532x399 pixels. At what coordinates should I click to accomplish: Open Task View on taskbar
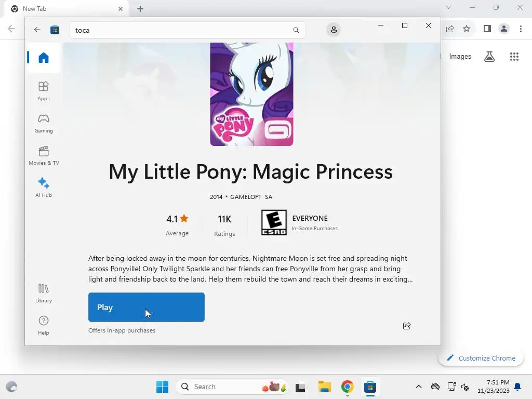pos(300,387)
